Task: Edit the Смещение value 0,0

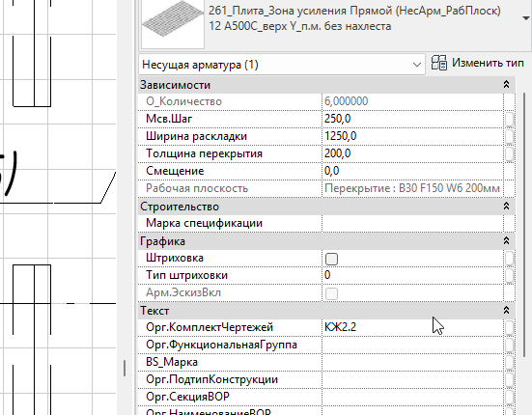Action: point(412,171)
